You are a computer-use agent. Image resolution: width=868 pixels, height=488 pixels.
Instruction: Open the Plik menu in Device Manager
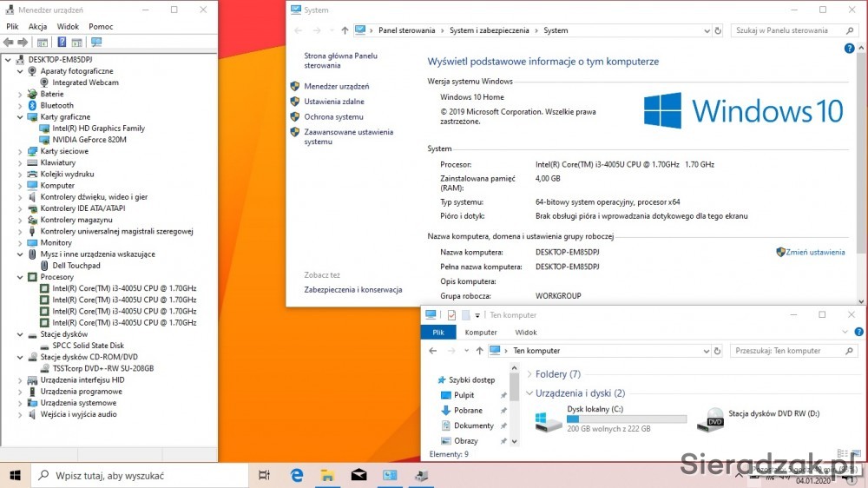pyautogui.click(x=12, y=27)
